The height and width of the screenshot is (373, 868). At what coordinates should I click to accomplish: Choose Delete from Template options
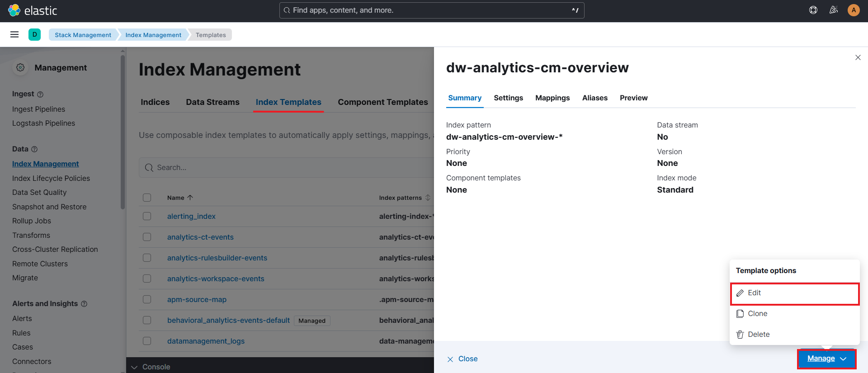point(795,335)
